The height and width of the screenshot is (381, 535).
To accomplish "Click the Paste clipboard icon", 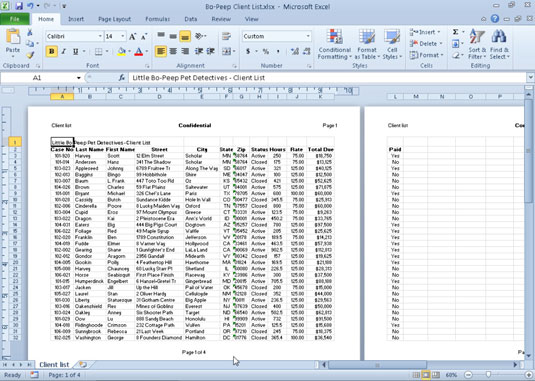I will pos(13,37).
